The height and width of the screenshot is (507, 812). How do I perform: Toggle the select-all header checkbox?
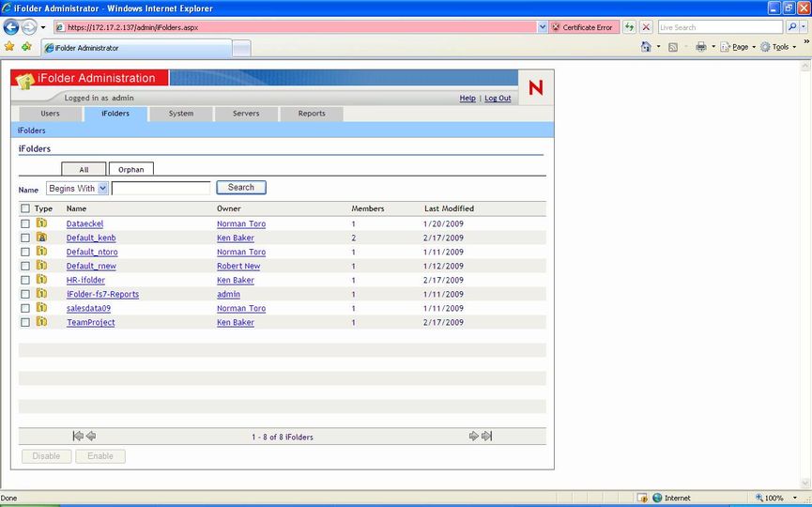[x=24, y=208]
